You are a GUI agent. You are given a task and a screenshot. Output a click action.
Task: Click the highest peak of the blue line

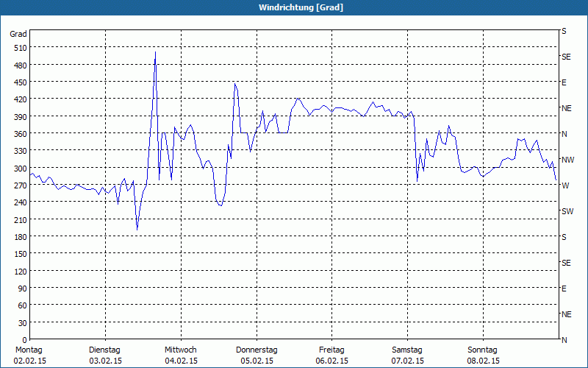point(155,52)
